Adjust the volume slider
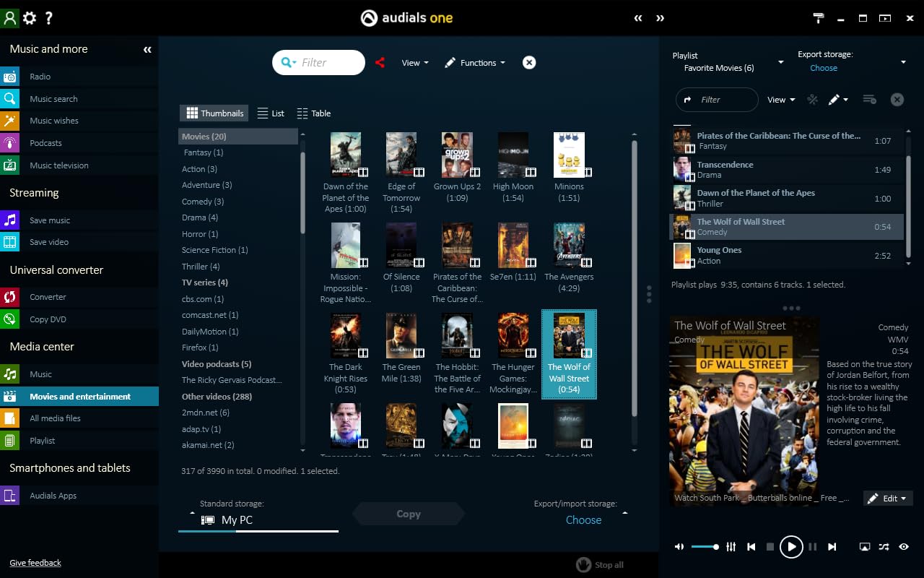The height and width of the screenshot is (578, 924). [x=705, y=547]
